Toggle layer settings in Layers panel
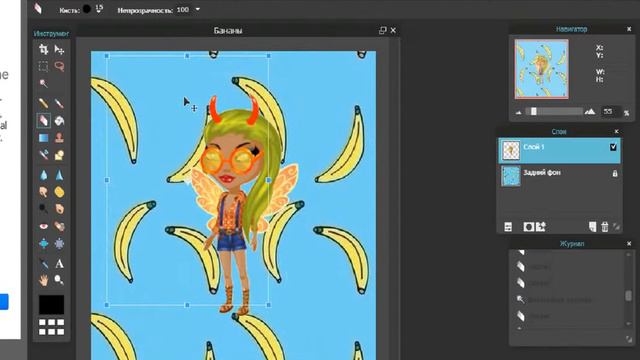The width and height of the screenshot is (640, 360). coord(508,227)
